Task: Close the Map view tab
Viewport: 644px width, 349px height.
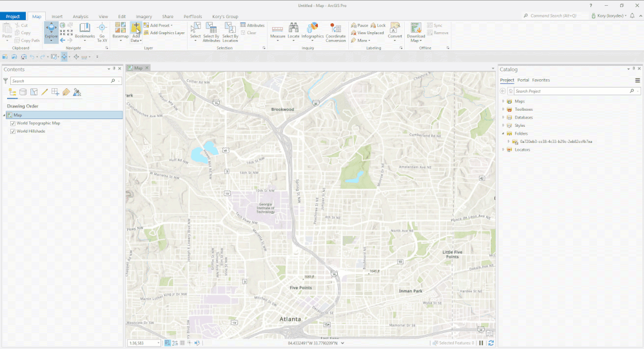Action: (146, 68)
